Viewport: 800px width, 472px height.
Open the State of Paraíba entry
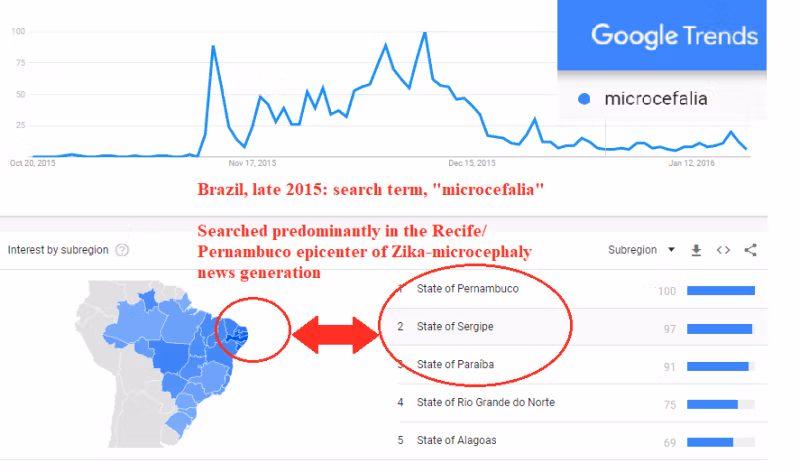[x=455, y=364]
